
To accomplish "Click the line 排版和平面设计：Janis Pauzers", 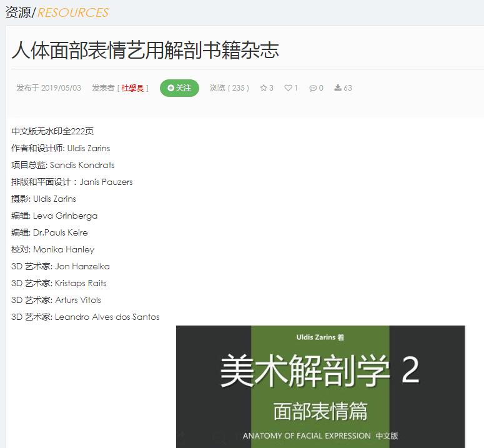I will pos(72,182).
